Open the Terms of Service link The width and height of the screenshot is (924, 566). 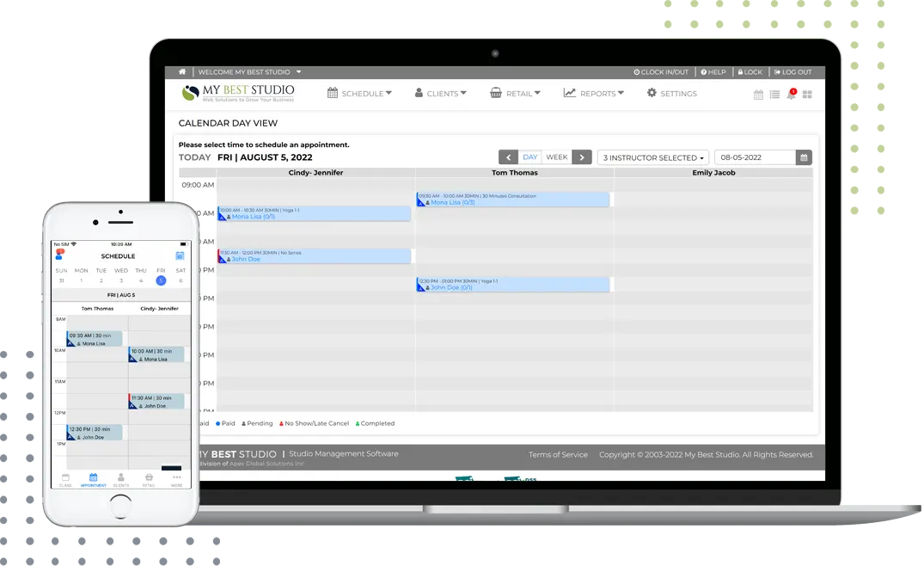pyautogui.click(x=558, y=454)
